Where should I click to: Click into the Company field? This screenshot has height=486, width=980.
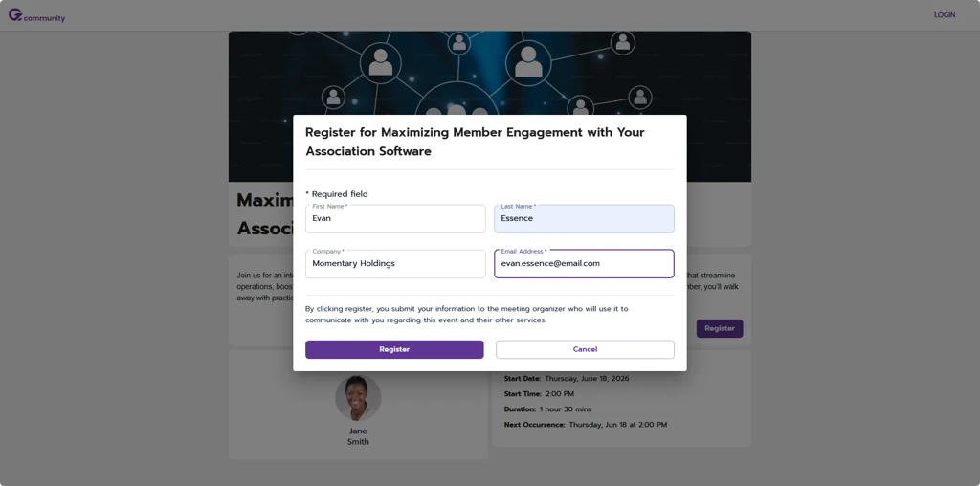[395, 264]
